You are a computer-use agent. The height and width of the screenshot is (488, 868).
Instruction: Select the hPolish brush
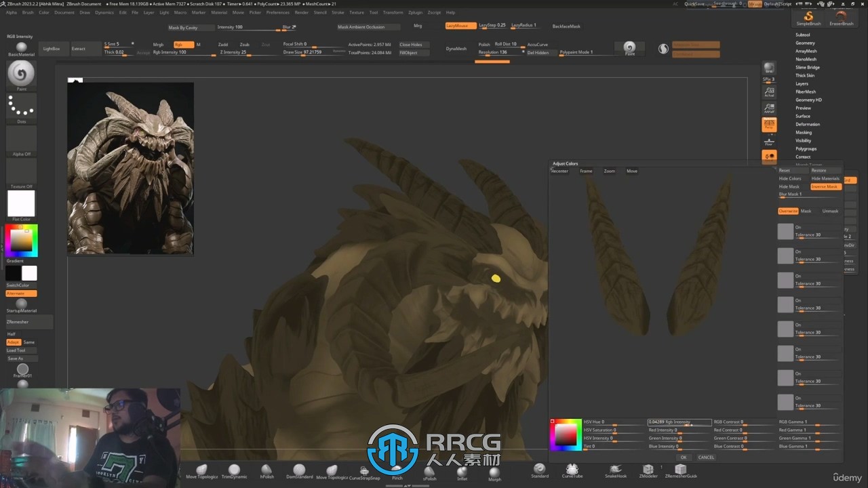click(267, 470)
